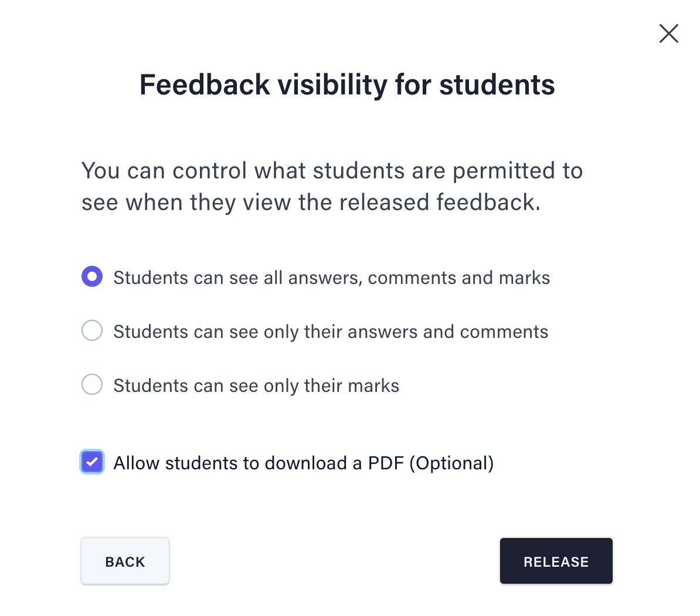Click the RELEASE button

click(556, 561)
